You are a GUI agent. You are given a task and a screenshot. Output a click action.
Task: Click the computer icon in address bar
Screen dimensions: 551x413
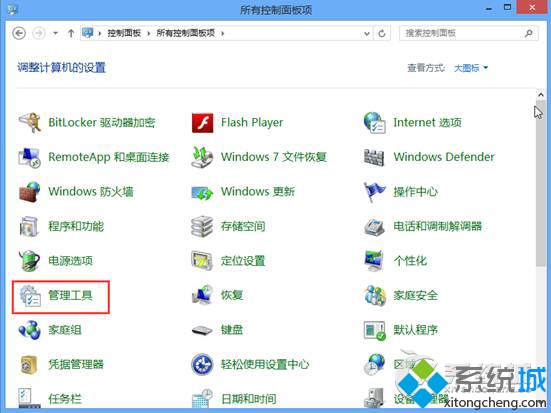(x=88, y=33)
